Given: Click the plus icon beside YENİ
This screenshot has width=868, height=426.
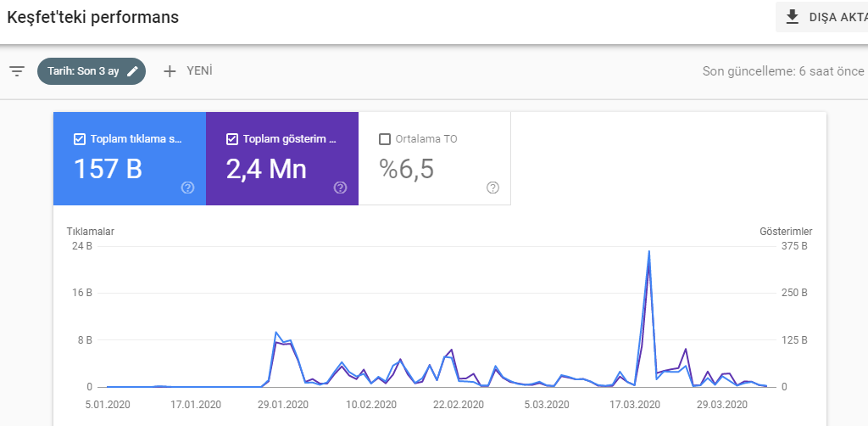Looking at the screenshot, I should (x=170, y=71).
